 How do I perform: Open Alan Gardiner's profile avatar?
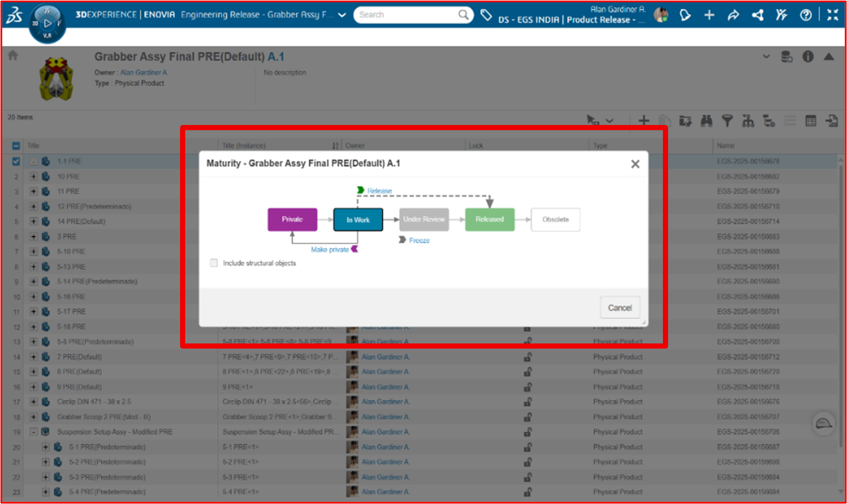[x=661, y=15]
